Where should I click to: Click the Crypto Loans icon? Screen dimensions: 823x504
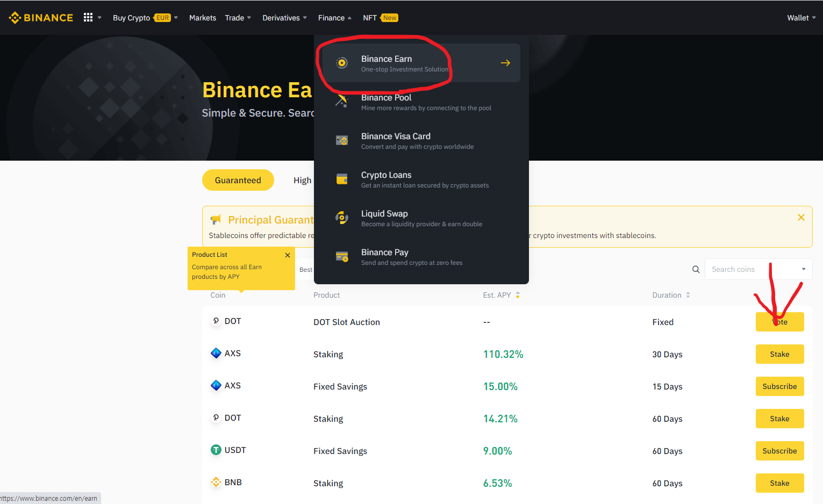tap(342, 179)
